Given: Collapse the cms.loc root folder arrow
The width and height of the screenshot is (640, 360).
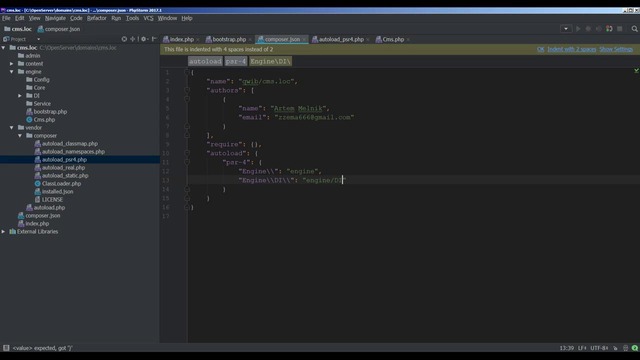Looking at the screenshot, I should pos(4,48).
